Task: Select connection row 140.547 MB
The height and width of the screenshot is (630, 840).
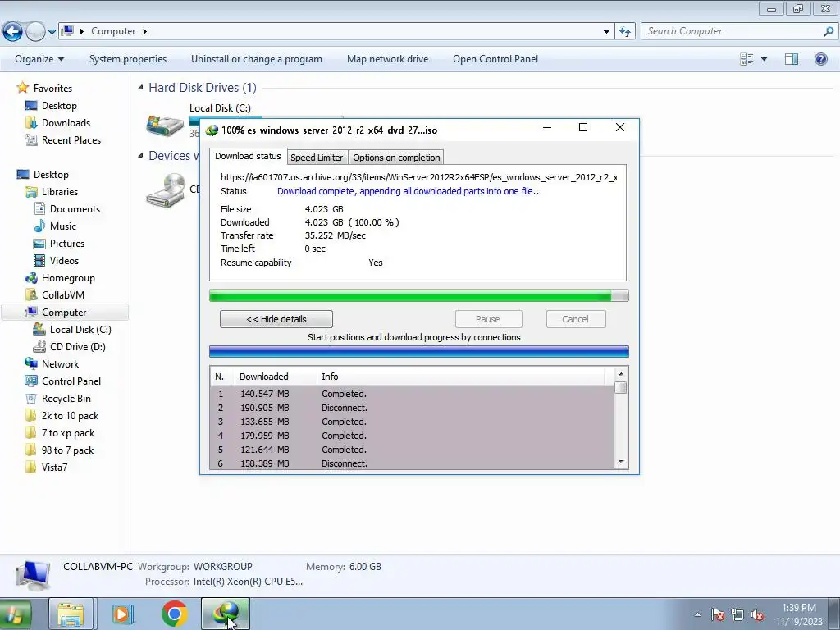Action: pyautogui.click(x=412, y=394)
